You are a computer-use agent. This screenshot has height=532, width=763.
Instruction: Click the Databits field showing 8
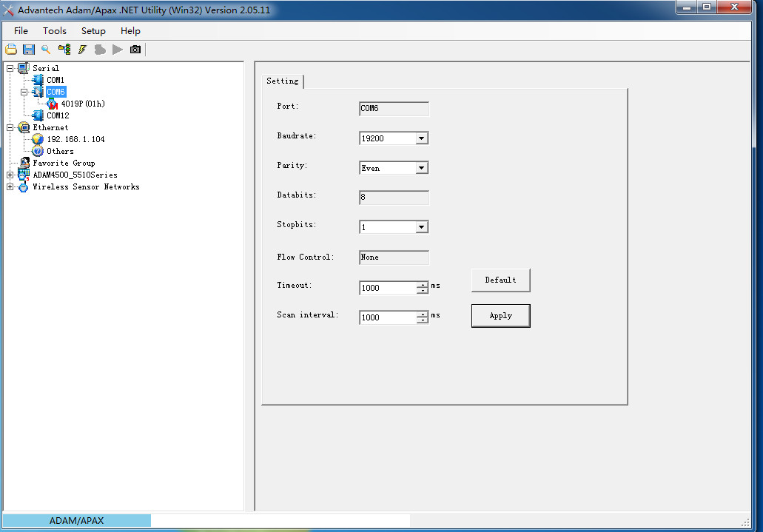(394, 197)
